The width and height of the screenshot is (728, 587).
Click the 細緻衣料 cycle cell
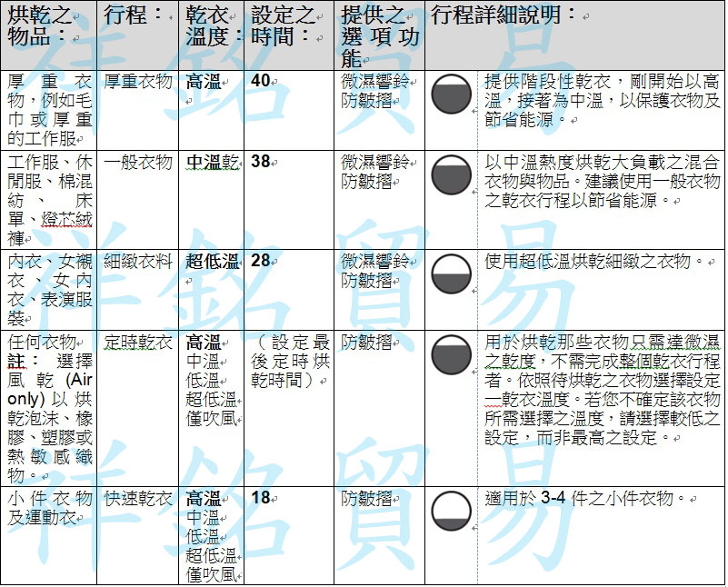pyautogui.click(x=137, y=262)
